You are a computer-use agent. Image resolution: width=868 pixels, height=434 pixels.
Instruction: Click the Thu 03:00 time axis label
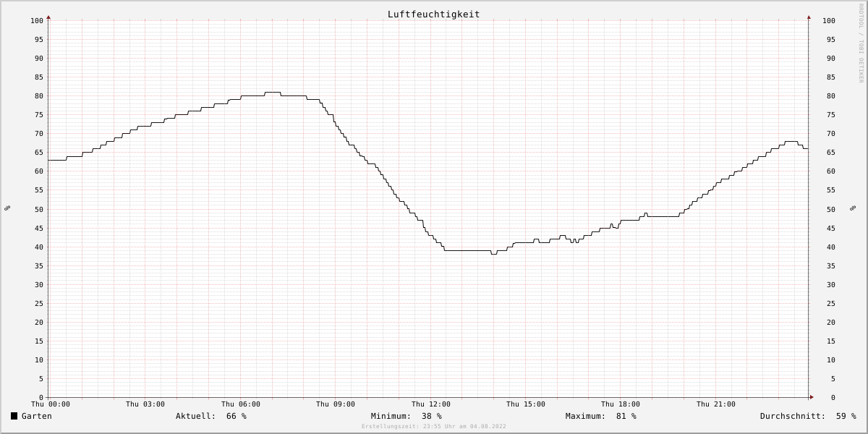[x=145, y=404]
